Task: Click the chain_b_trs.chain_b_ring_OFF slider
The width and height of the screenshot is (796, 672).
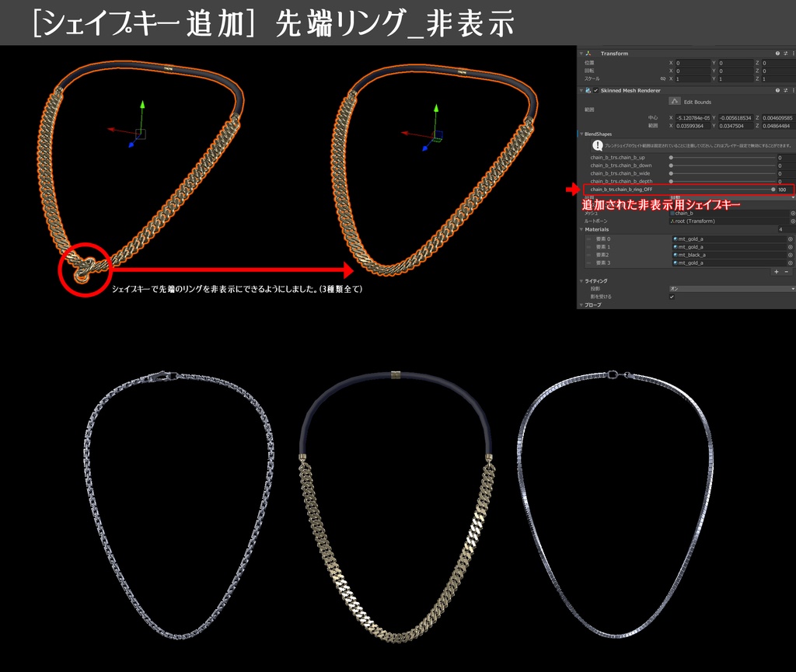Action: tap(723, 189)
